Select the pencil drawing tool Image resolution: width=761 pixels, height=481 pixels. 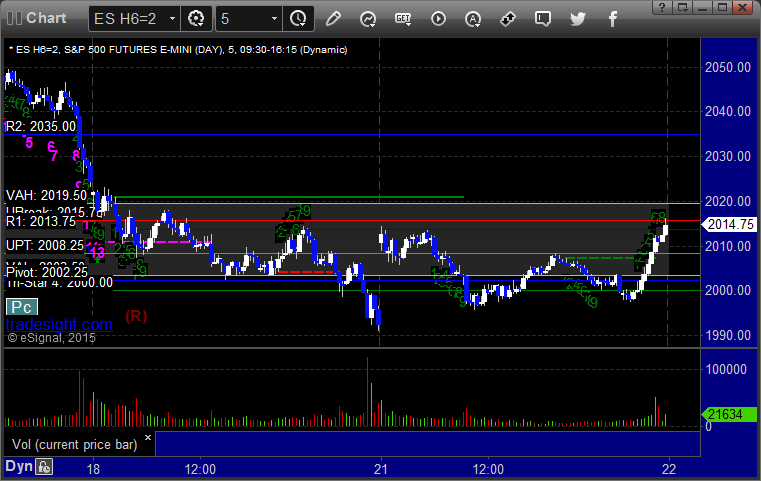[333, 18]
